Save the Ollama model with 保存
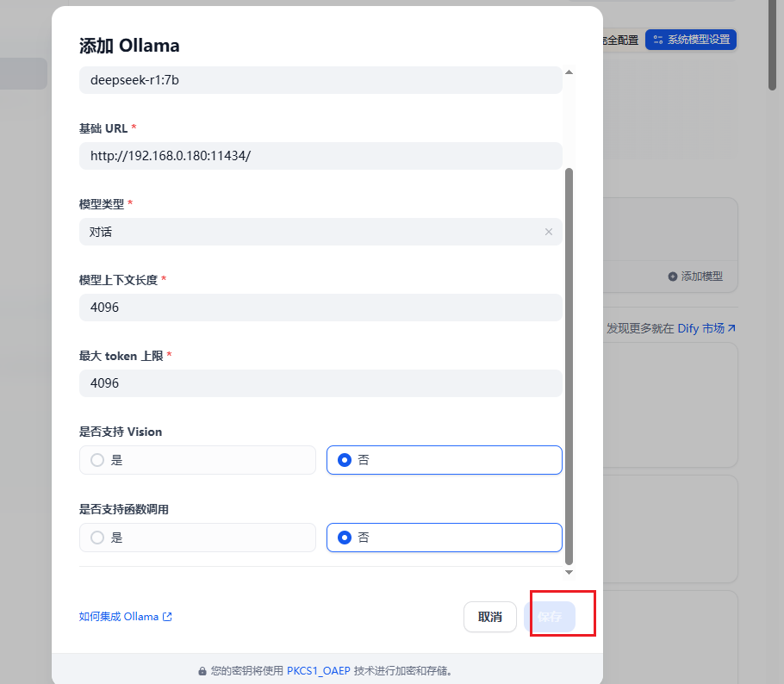Viewport: 784px width, 684px height. 550,617
